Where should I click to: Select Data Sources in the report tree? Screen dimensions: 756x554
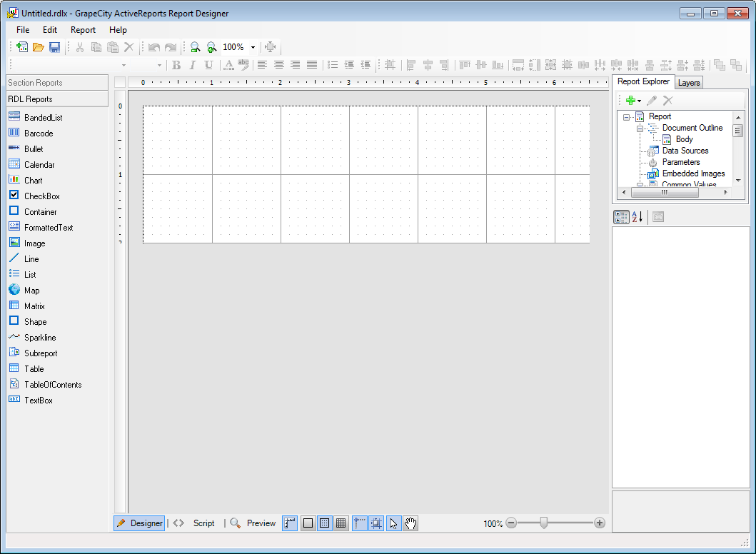685,151
